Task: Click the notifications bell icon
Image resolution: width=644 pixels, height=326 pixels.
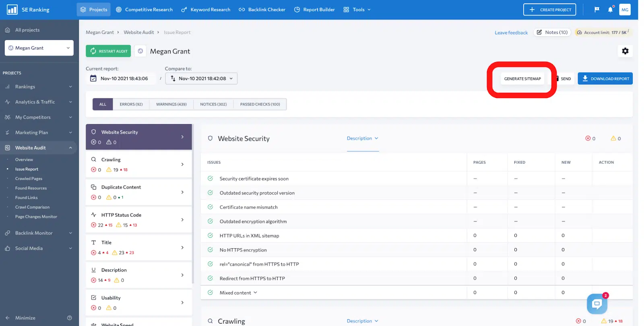Action: coord(610,10)
